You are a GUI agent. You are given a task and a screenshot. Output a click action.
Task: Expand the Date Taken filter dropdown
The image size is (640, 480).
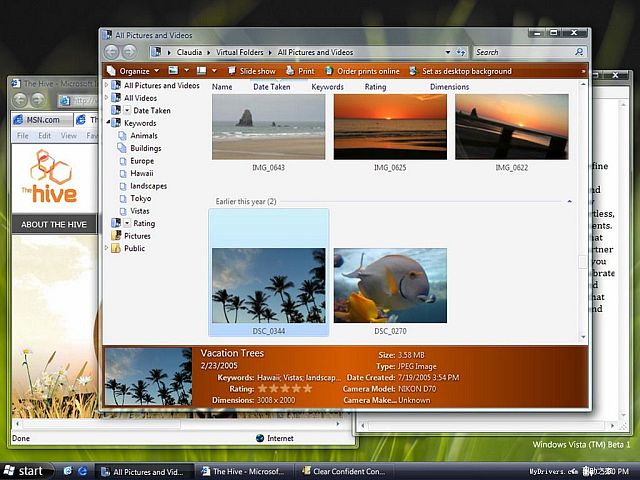[126, 111]
